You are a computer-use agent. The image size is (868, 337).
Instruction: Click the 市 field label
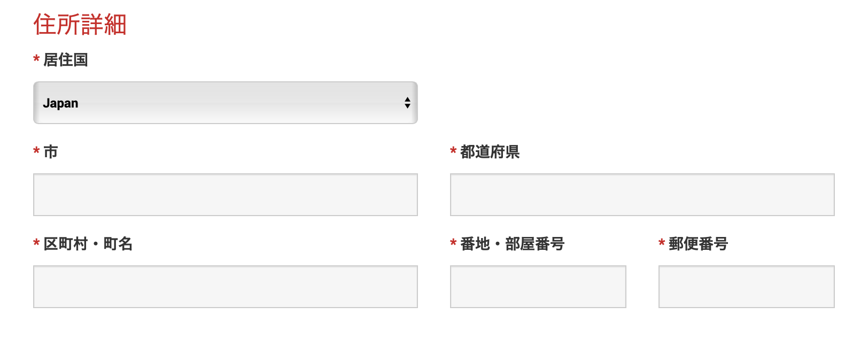point(51,152)
